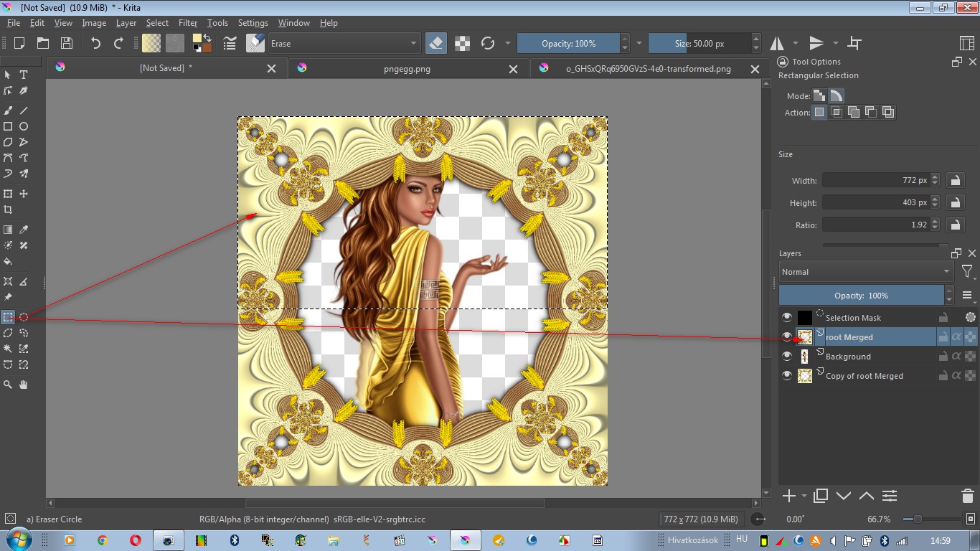Image resolution: width=980 pixels, height=551 pixels.
Task: Open layer thumbnail size options menu
Action: point(967,296)
